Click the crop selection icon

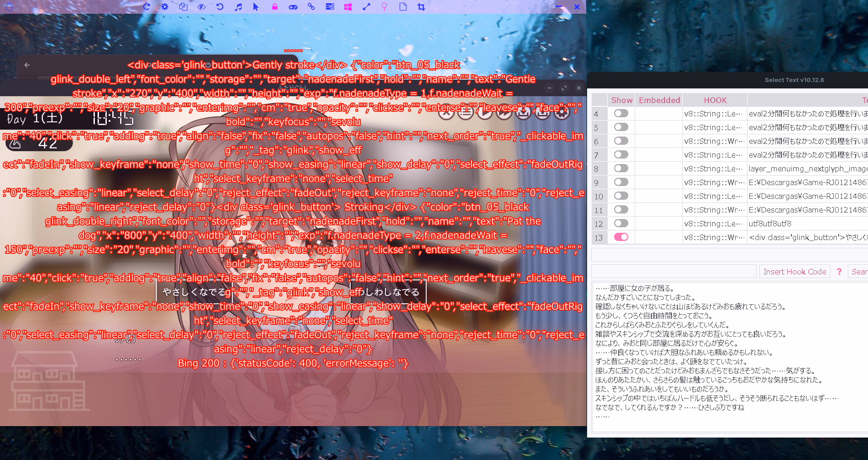pyautogui.click(x=421, y=6)
